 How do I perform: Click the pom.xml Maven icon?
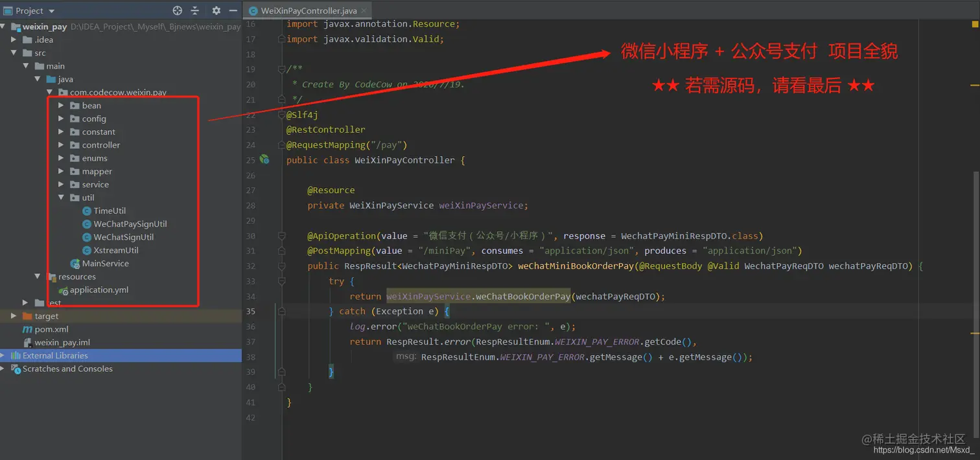coord(27,329)
